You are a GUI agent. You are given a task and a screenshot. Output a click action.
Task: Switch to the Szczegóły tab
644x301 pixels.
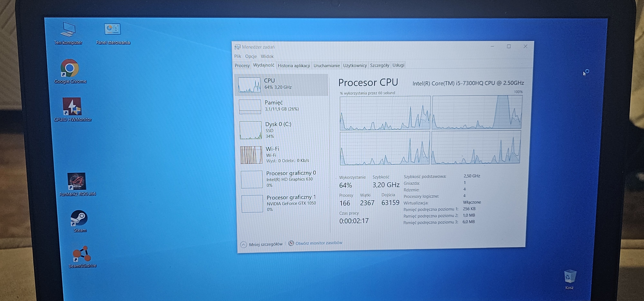coord(379,65)
